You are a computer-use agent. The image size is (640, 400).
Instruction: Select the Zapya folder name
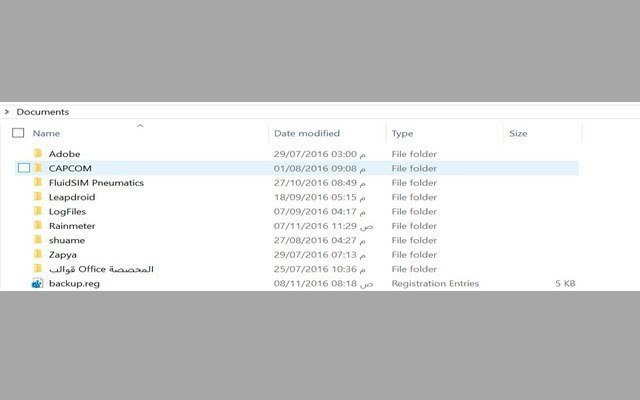pos(62,255)
